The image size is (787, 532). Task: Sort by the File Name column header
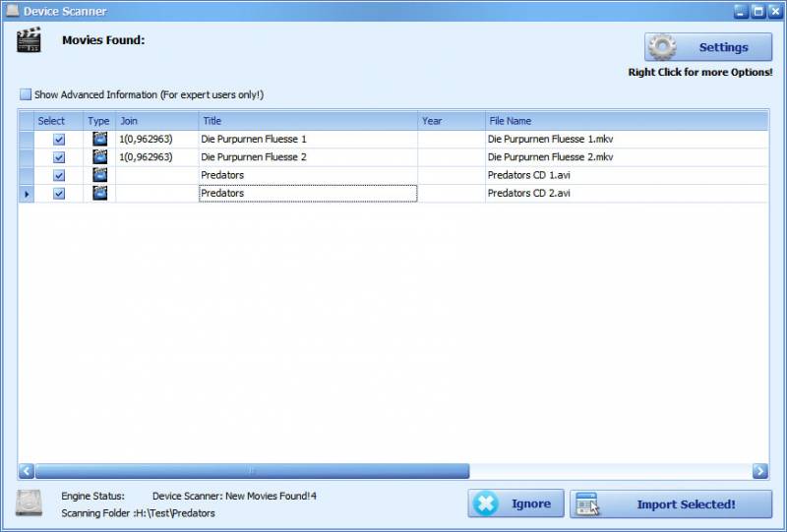point(627,121)
